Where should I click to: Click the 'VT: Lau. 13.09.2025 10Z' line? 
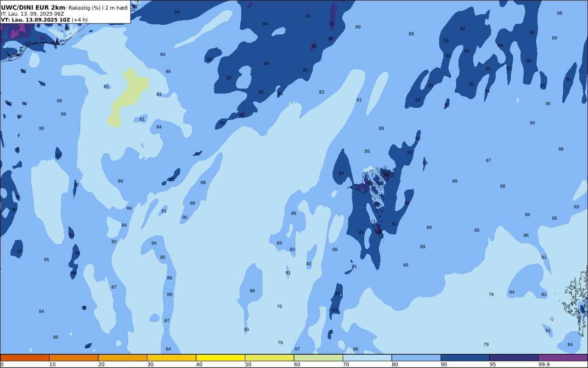(35, 20)
